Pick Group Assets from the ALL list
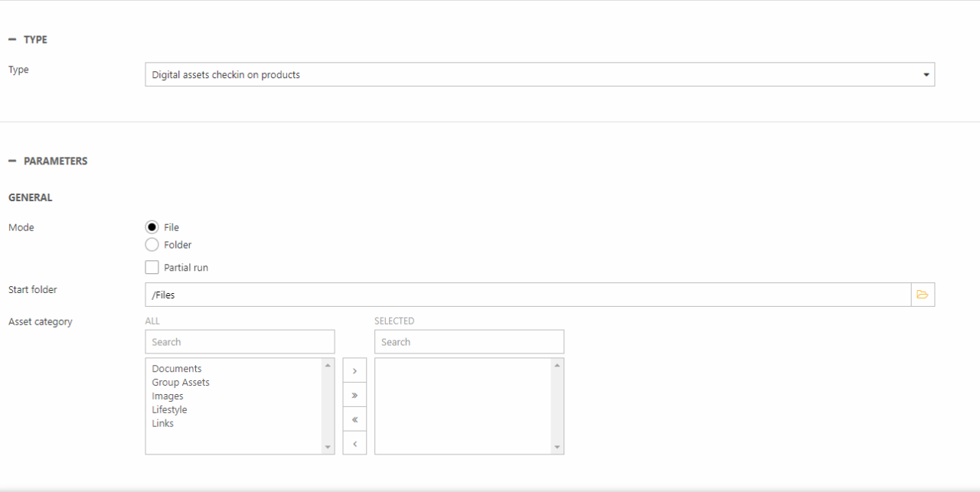 click(181, 383)
